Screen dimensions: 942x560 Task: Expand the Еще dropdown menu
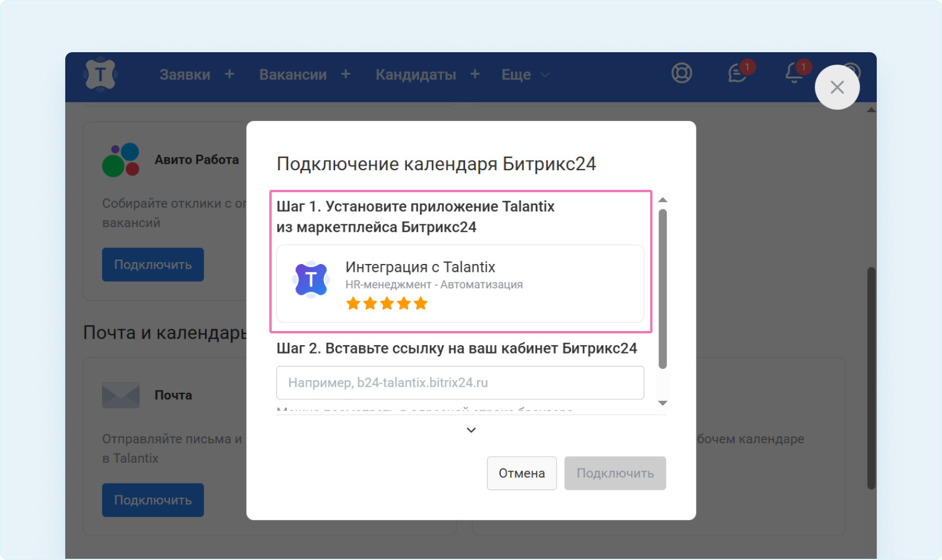526,75
